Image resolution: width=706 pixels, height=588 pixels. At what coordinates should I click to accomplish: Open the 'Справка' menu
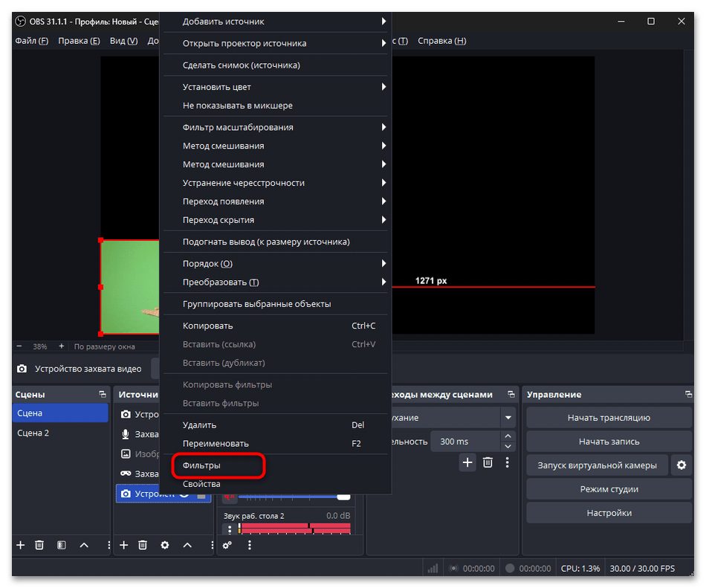click(x=441, y=41)
